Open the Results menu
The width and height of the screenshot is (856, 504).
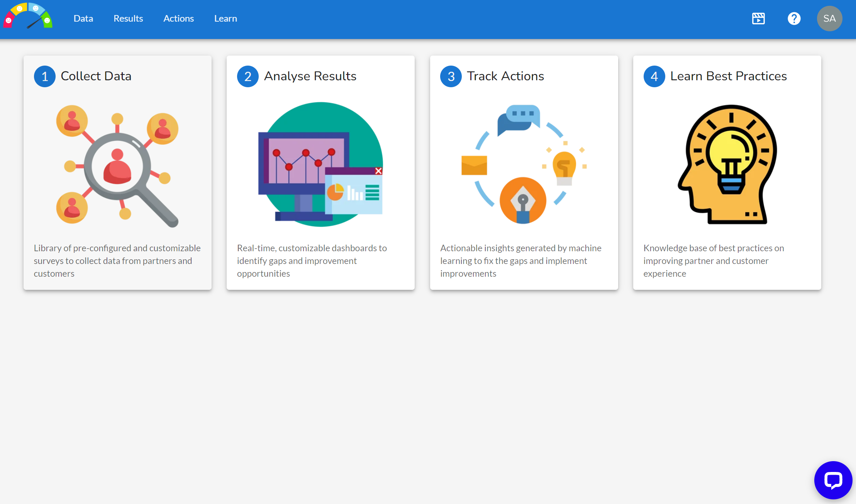tap(128, 19)
